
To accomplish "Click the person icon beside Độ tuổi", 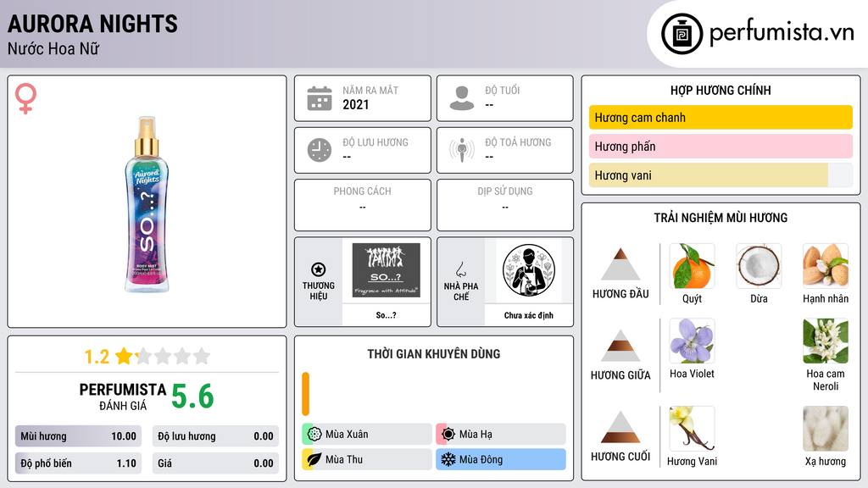I will pos(462,98).
